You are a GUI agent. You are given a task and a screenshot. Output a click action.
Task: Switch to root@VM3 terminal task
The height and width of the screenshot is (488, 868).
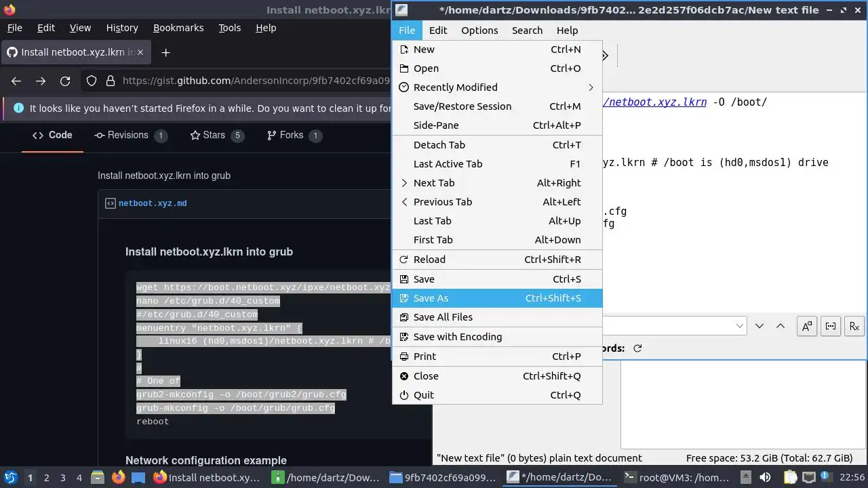click(x=677, y=478)
